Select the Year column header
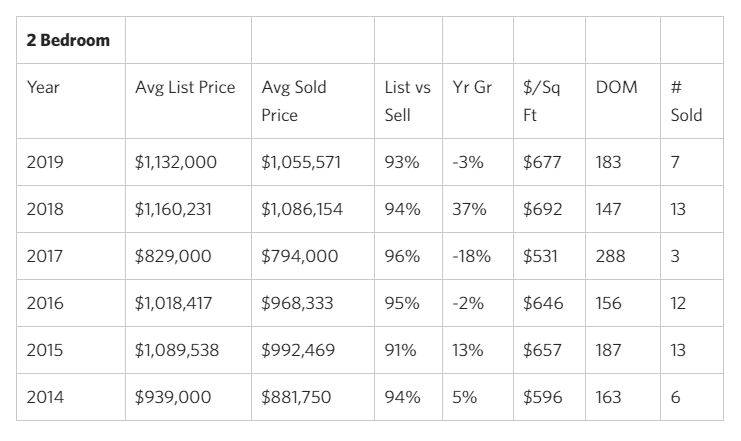The image size is (741, 441). point(43,87)
